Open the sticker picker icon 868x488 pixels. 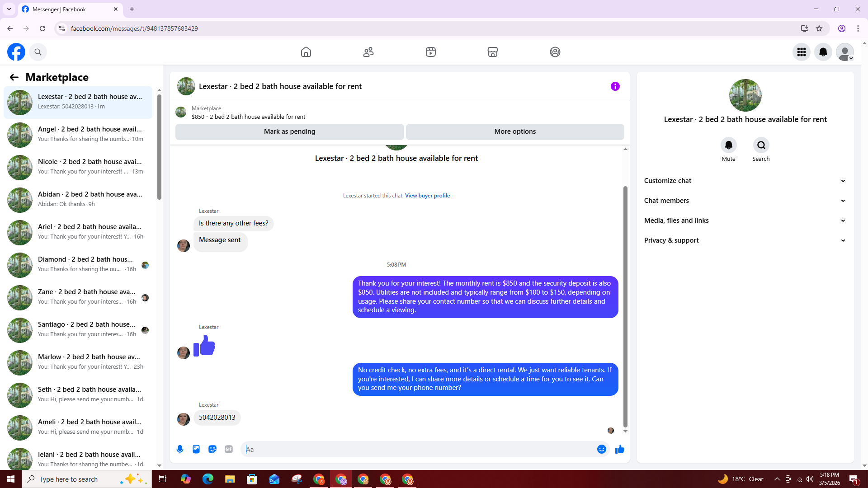[212, 449]
